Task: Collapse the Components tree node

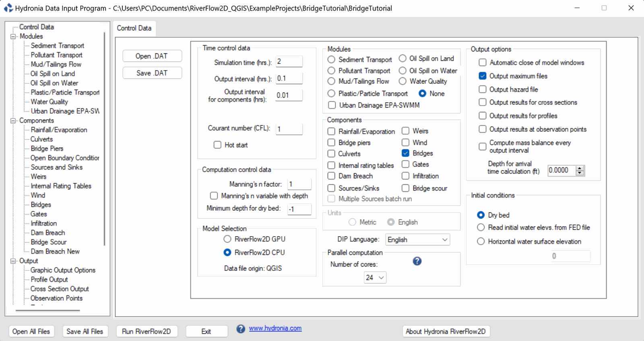Action: coord(13,121)
